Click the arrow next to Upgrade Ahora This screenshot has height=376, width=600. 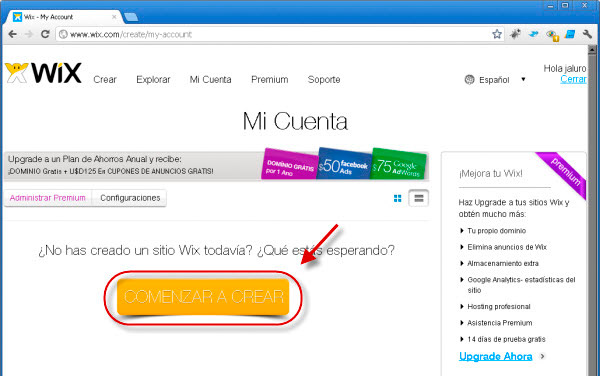coord(542,356)
